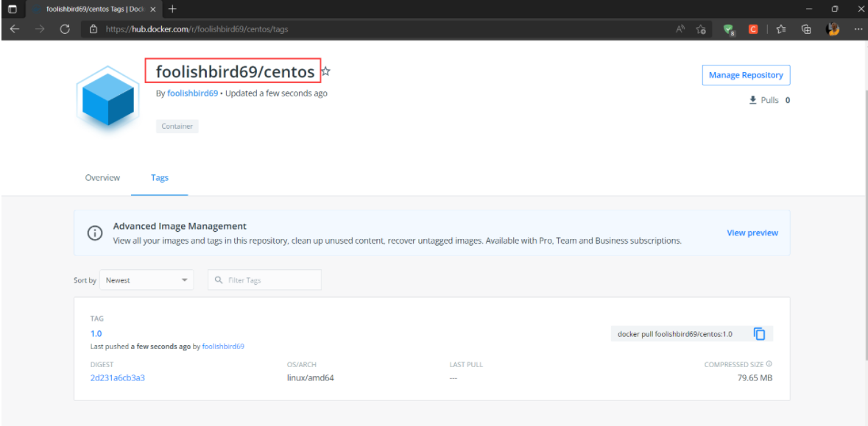Screen dimensions: 868x426
Task: Open the View preview link
Action: [752, 232]
